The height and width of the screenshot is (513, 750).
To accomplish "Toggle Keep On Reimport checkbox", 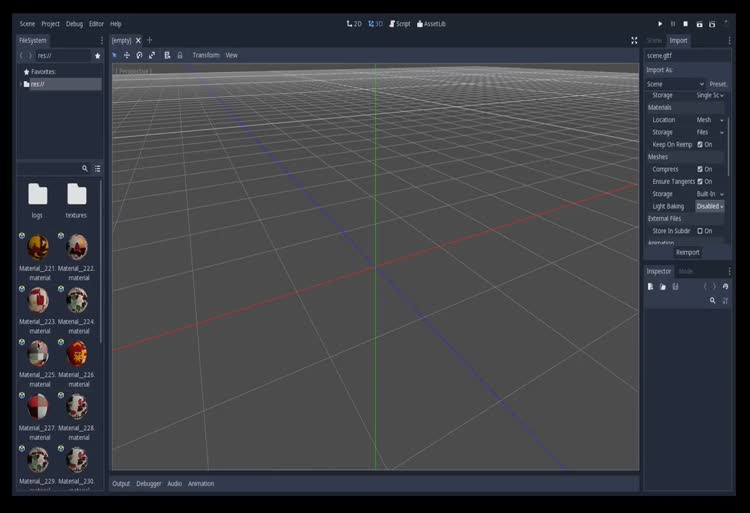I will click(x=700, y=144).
